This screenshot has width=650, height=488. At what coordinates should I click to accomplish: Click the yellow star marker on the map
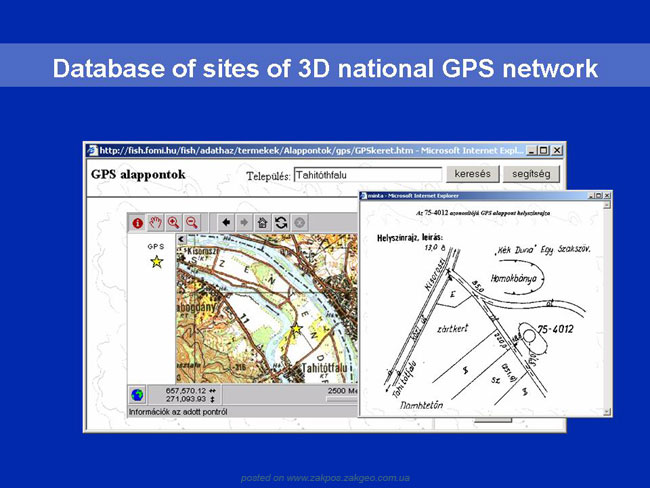coord(296,329)
